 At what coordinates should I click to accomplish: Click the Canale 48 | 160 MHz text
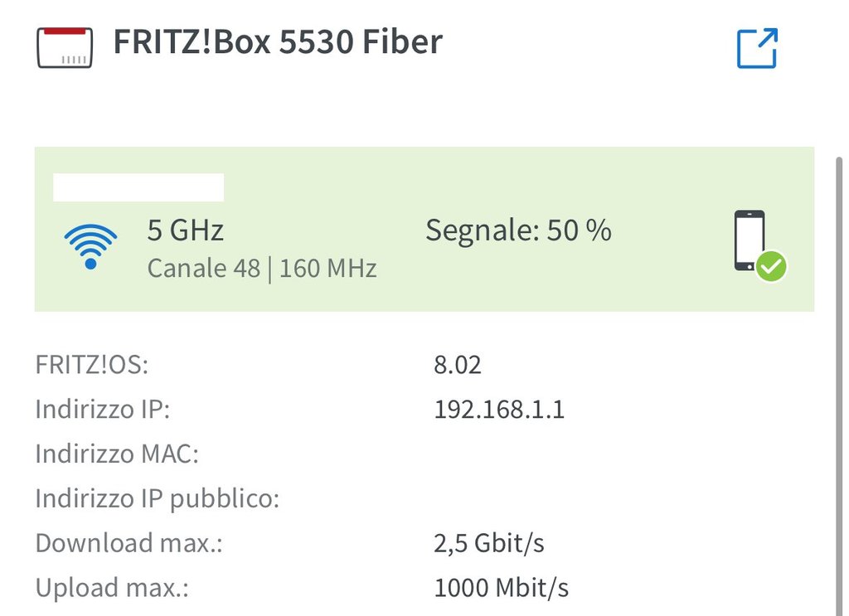262,269
